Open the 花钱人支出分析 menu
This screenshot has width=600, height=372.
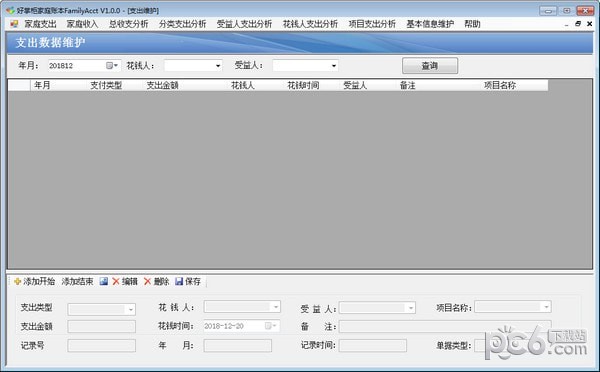(x=310, y=24)
